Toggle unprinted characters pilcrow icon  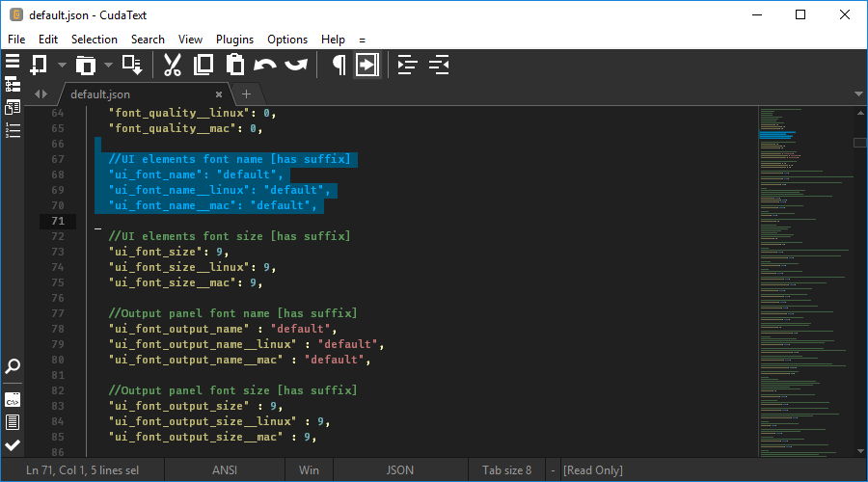[x=339, y=65]
